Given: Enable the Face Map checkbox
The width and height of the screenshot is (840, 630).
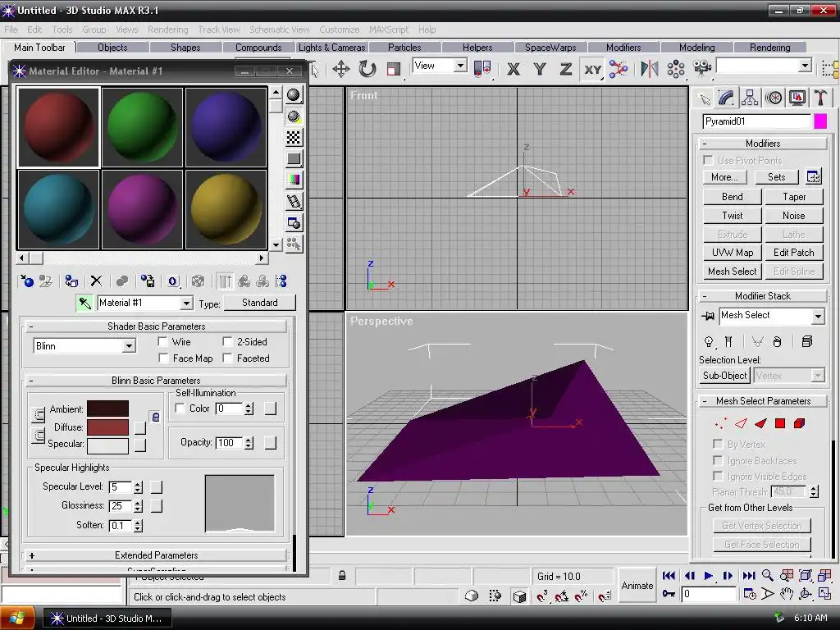Looking at the screenshot, I should (x=163, y=358).
